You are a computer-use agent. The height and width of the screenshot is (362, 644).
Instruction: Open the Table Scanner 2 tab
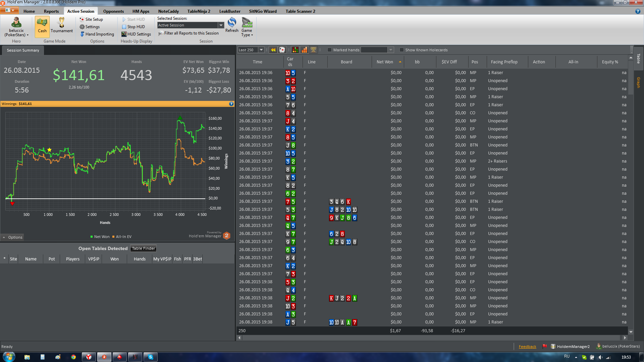coord(300,11)
